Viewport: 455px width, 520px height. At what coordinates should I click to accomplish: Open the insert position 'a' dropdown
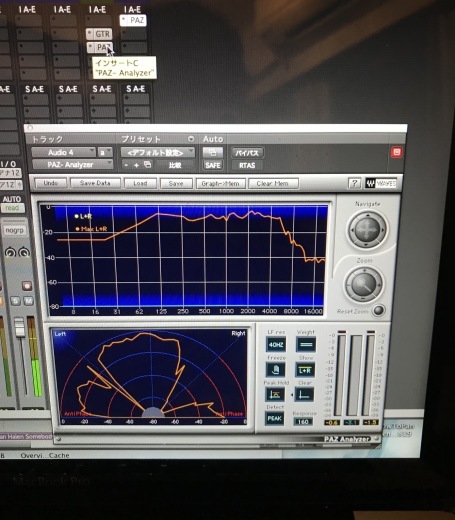105,152
